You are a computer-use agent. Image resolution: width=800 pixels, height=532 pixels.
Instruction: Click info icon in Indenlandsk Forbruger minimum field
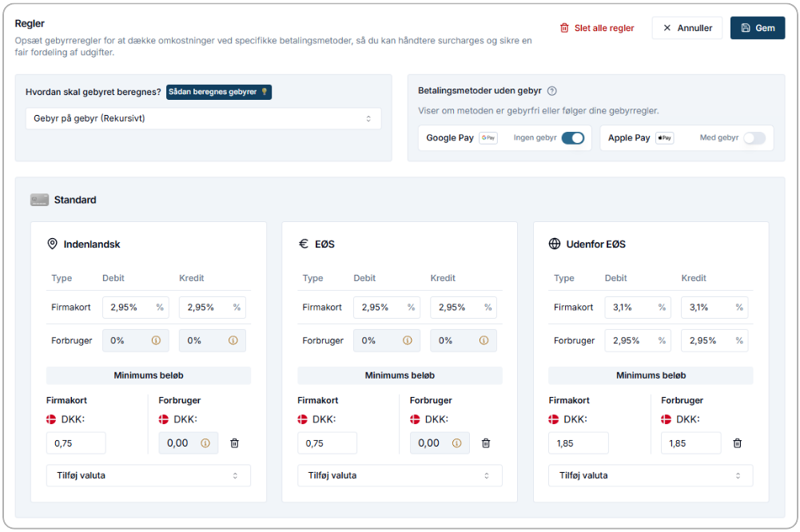tap(205, 443)
